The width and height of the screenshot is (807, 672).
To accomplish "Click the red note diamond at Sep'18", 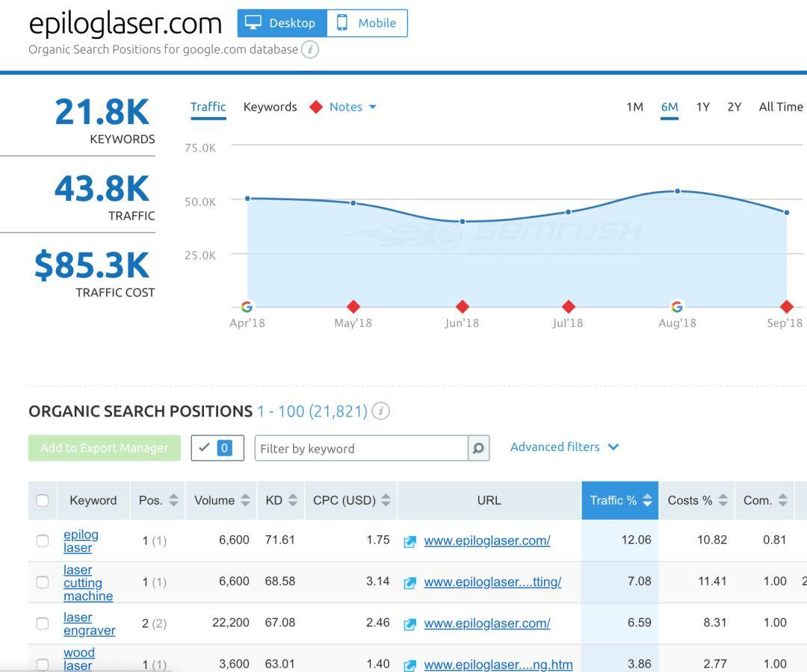I will coord(786,307).
